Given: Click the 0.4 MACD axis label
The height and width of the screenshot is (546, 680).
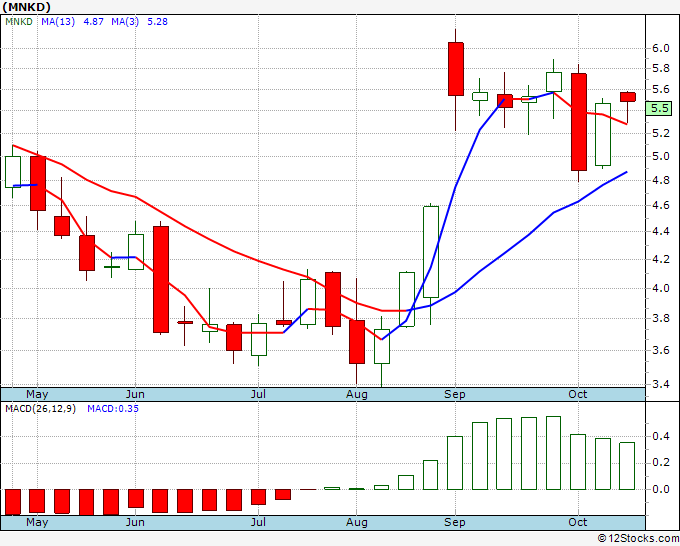Looking at the screenshot, I should pyautogui.click(x=661, y=437).
